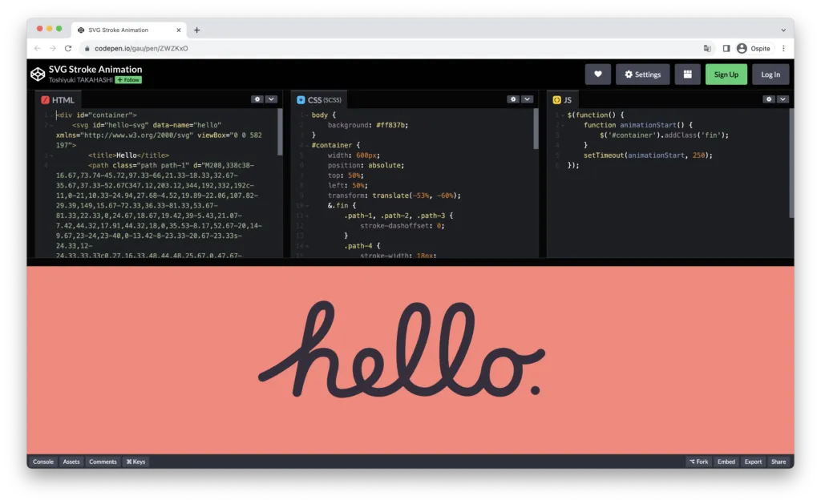Open the Comments tab in footer

(103, 462)
